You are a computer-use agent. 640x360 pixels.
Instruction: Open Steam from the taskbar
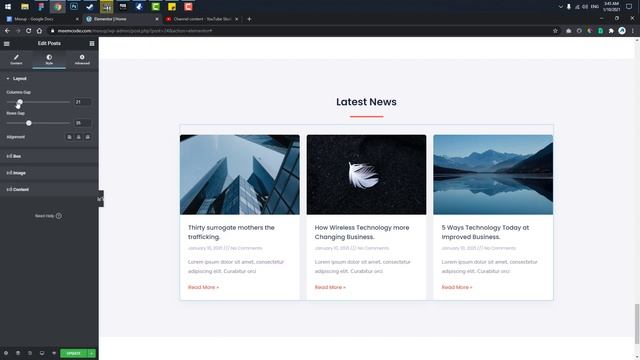pos(90,7)
